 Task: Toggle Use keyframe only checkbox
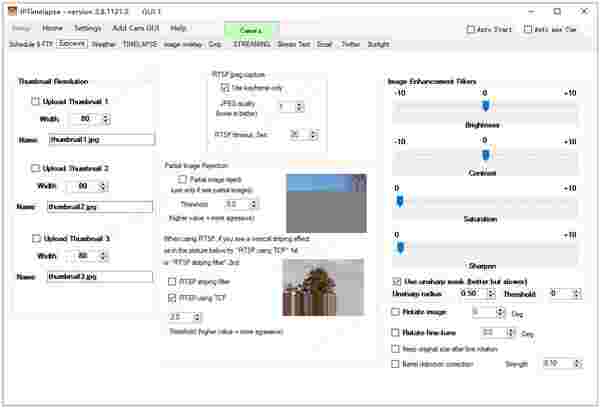click(x=224, y=88)
